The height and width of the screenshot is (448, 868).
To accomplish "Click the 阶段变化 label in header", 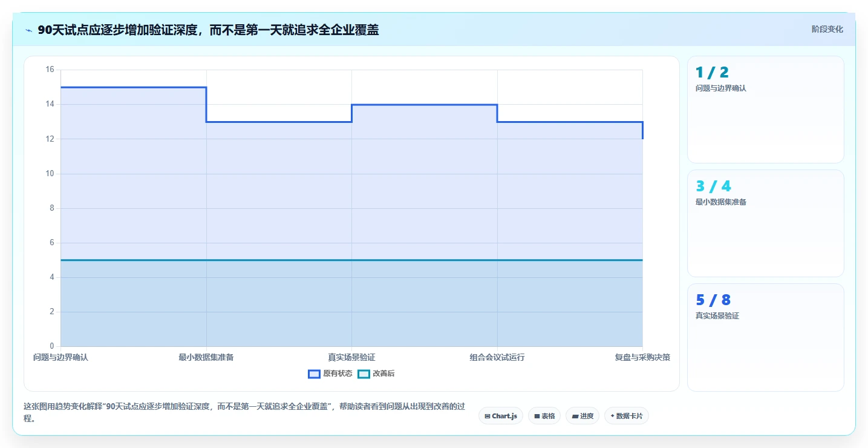I will pos(827,30).
